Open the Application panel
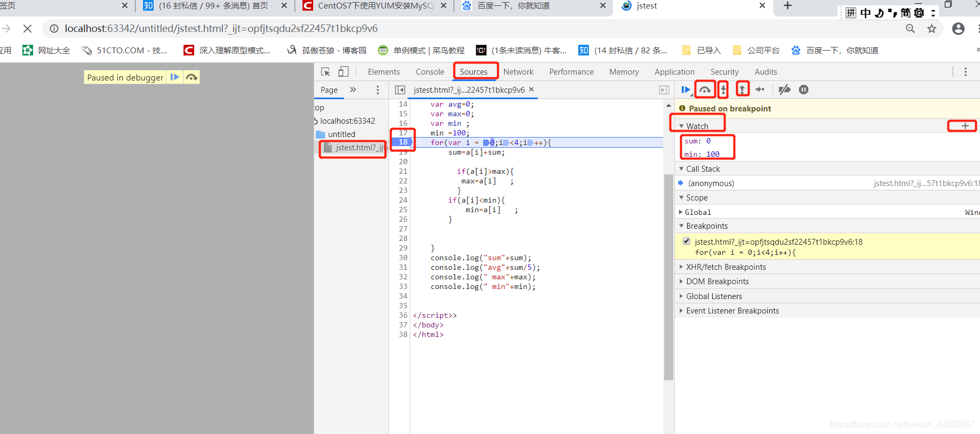The image size is (980, 434). pos(675,71)
